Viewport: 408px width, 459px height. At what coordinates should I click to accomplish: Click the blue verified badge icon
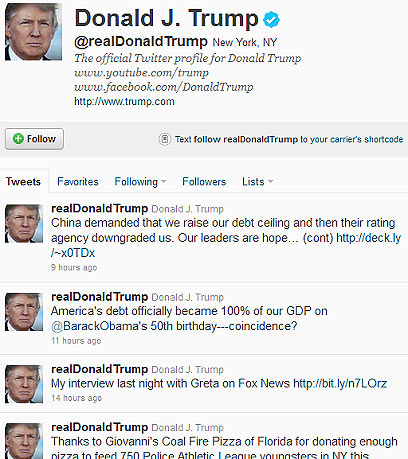[271, 19]
